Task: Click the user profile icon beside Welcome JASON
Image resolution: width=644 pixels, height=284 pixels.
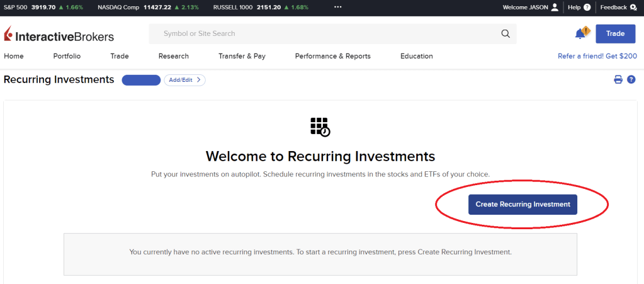Action: pos(555,8)
